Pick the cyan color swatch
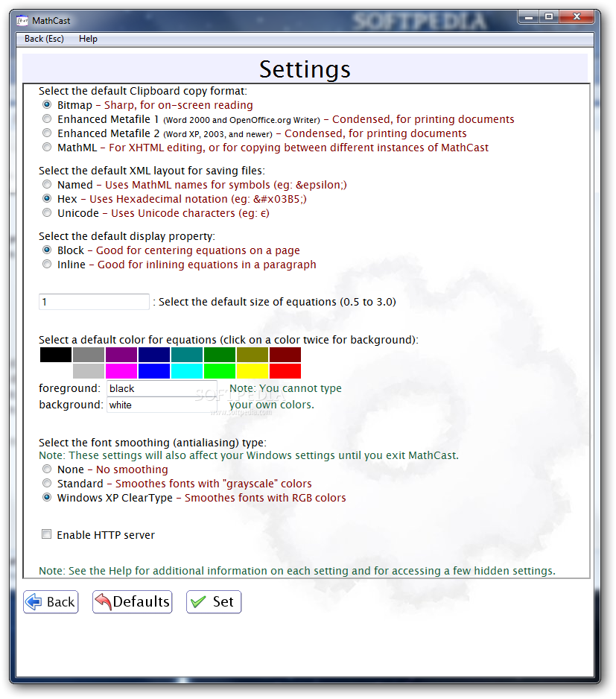616x699 pixels. click(187, 371)
